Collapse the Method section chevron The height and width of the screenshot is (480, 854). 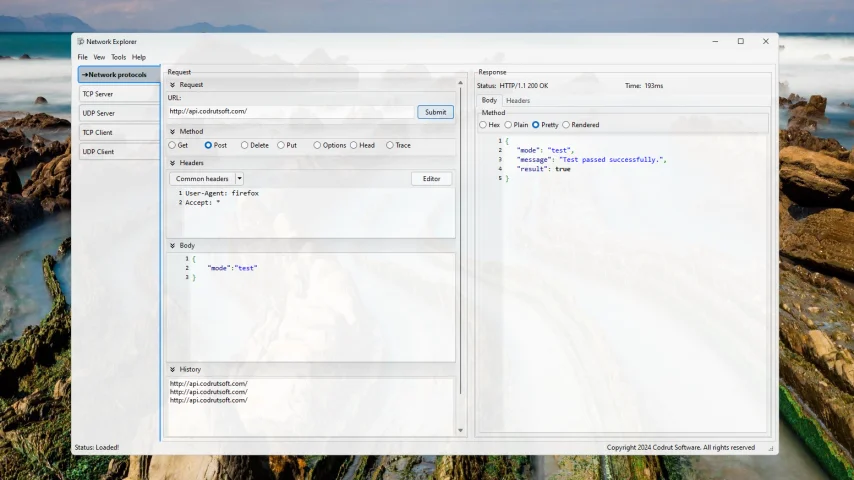point(172,132)
